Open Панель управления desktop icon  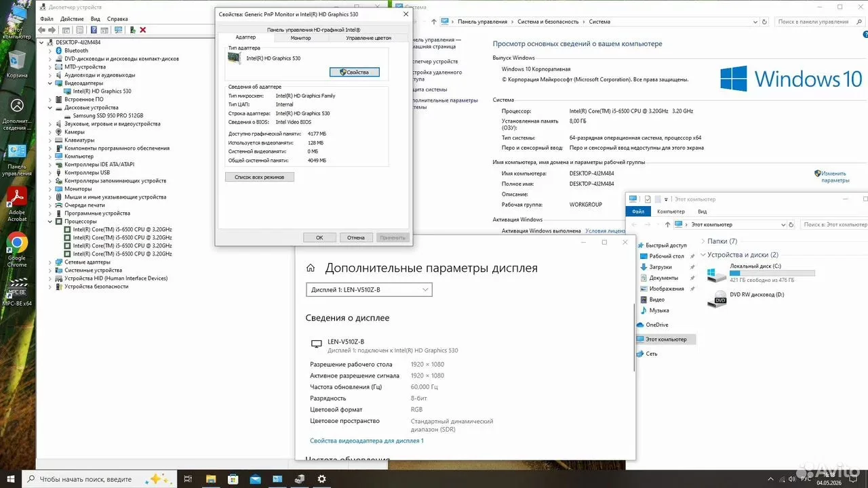17,160
